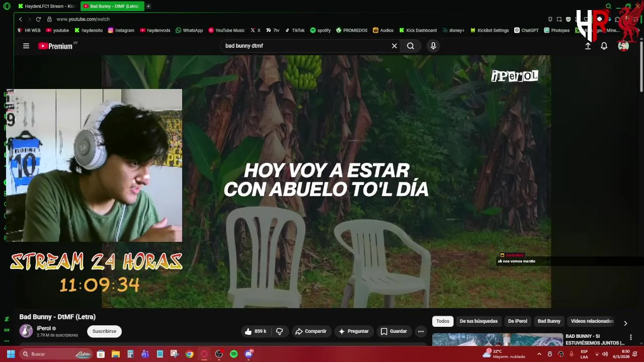
Task: Open the Kick Dashboard bookmark
Action: coord(418,30)
